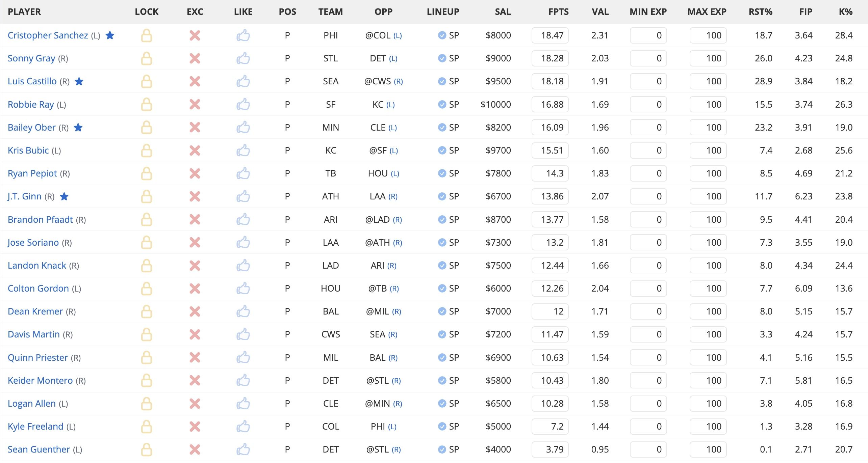Click the confirmed lineup checkmark for Sonny Gray

[442, 58]
